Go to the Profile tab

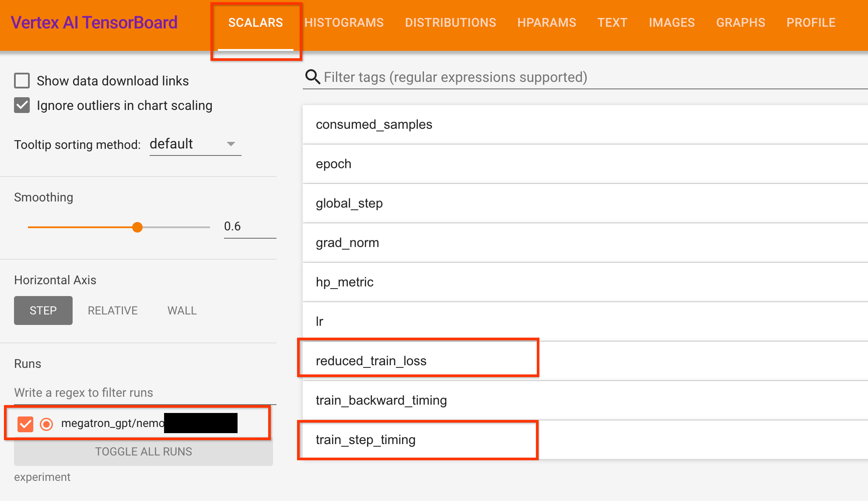pos(811,23)
